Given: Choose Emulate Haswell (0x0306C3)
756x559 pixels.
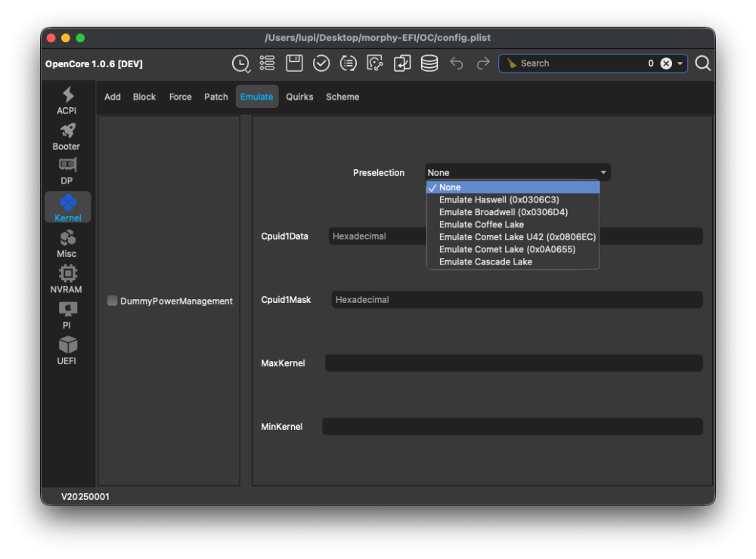Looking at the screenshot, I should [x=513, y=199].
